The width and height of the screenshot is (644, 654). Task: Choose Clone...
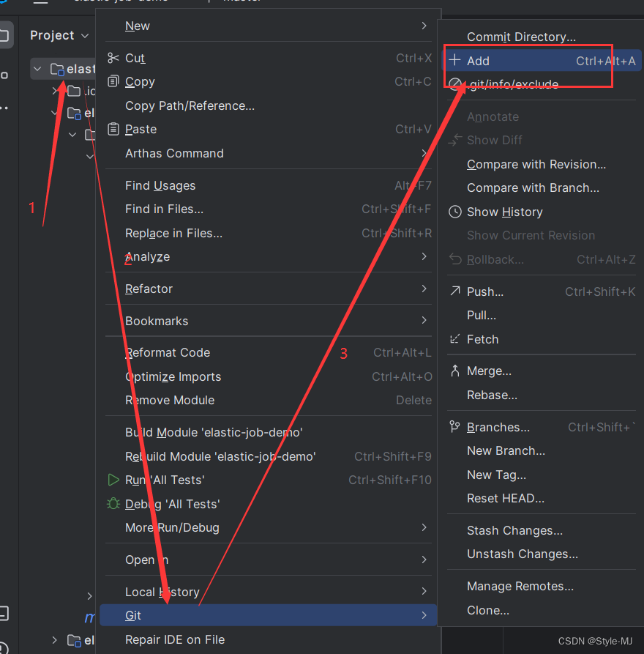(542, 610)
